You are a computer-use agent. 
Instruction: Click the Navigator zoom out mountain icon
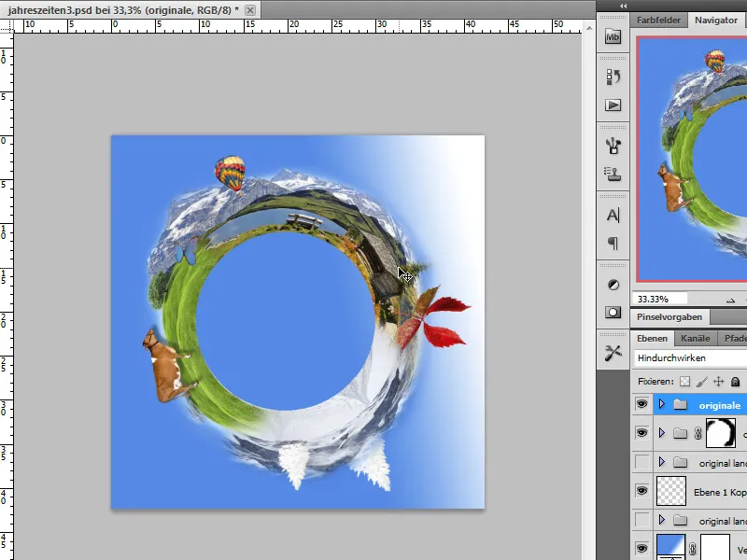pyautogui.click(x=730, y=300)
